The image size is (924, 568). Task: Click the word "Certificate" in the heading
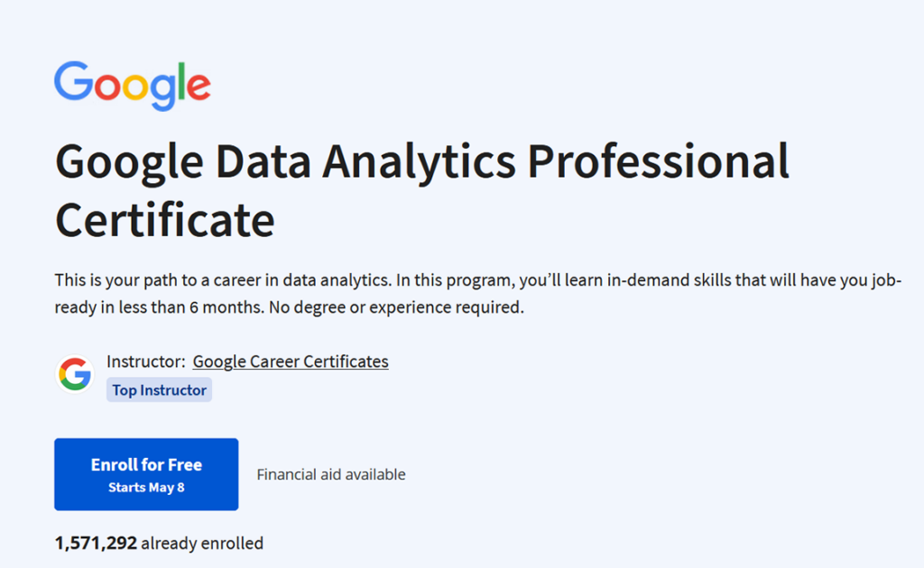point(165,220)
